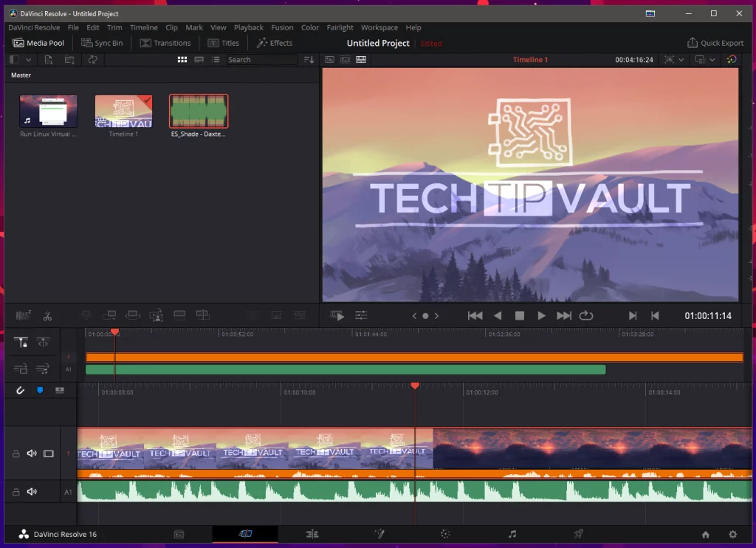756x548 pixels.
Task: Open the Fairlight menu
Action: (340, 27)
